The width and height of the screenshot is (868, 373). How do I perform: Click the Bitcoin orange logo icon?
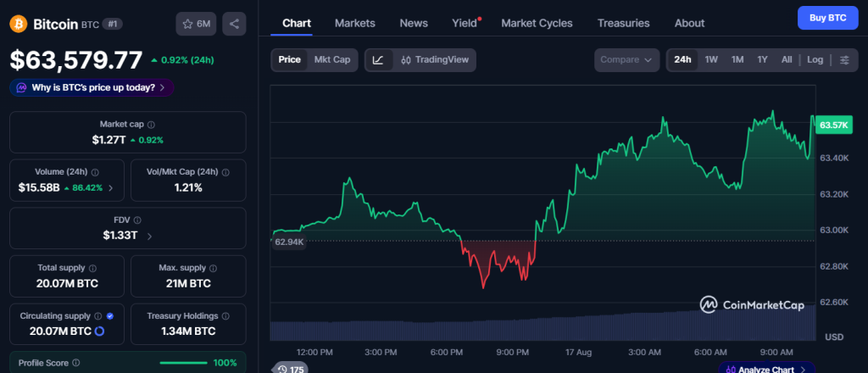click(19, 24)
